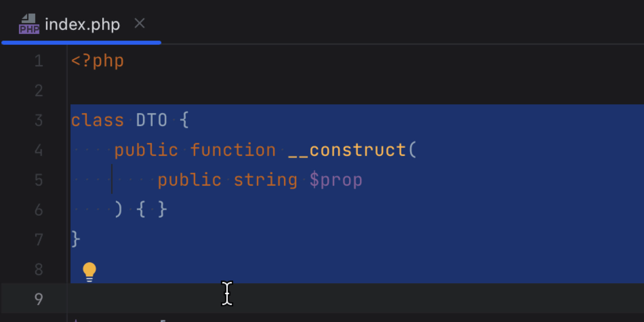Click the closing brace on line 7
Image resolution: width=644 pixels, height=322 pixels.
tap(76, 240)
